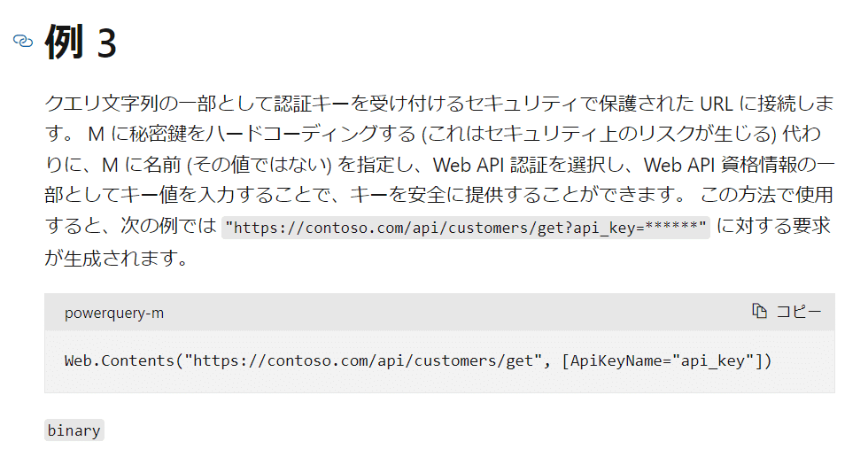Click the binary return type label
The image size is (868, 457).
pos(74,430)
